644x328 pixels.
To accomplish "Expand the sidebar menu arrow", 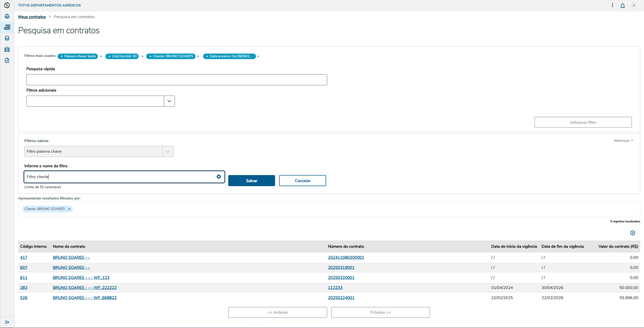I will pyautogui.click(x=7, y=322).
